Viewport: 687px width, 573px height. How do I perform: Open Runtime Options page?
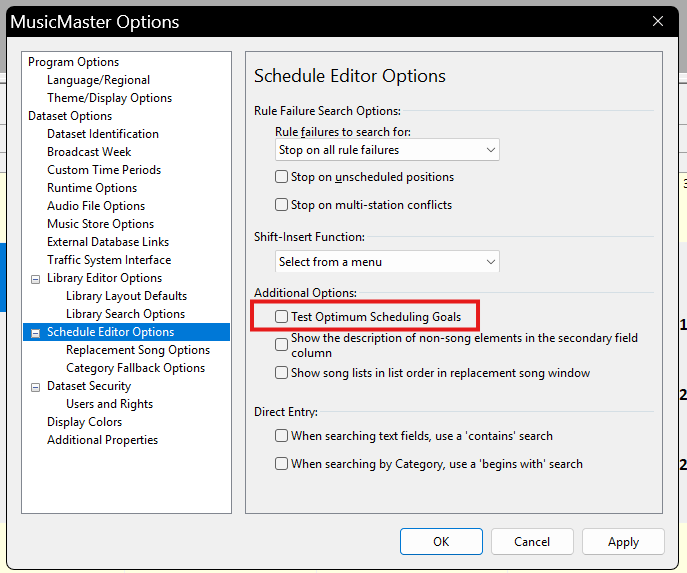pos(92,187)
